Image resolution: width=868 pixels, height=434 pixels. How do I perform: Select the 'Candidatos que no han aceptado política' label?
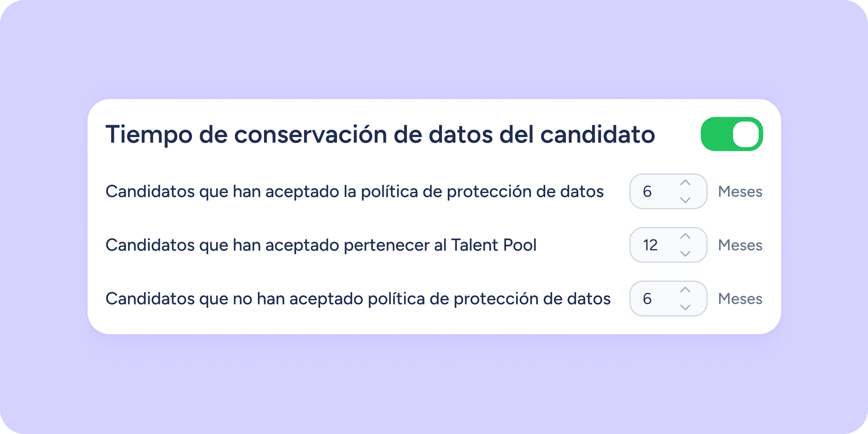(x=358, y=298)
